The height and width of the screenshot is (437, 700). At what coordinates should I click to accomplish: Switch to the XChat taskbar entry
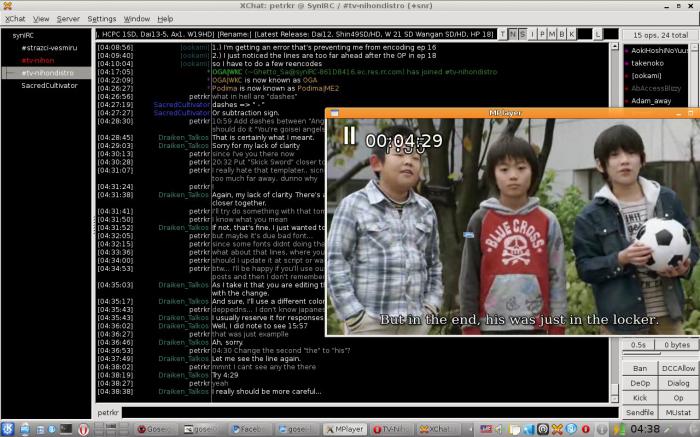438,429
